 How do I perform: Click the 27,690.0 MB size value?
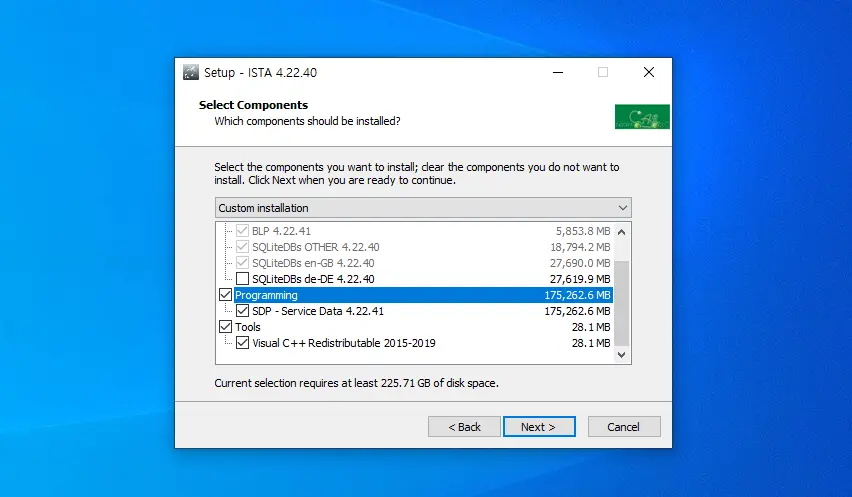pyautogui.click(x=580, y=263)
